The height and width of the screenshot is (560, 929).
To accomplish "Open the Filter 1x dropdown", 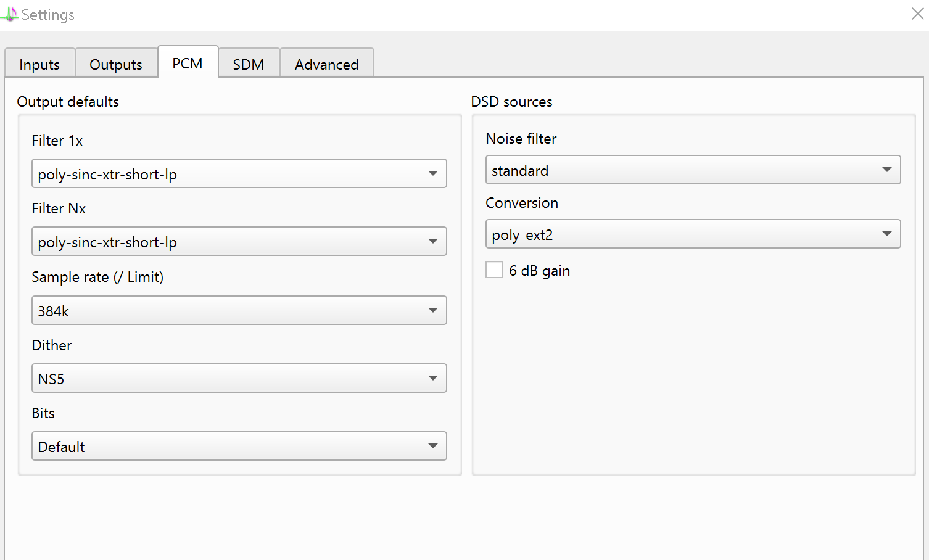I will tap(239, 174).
